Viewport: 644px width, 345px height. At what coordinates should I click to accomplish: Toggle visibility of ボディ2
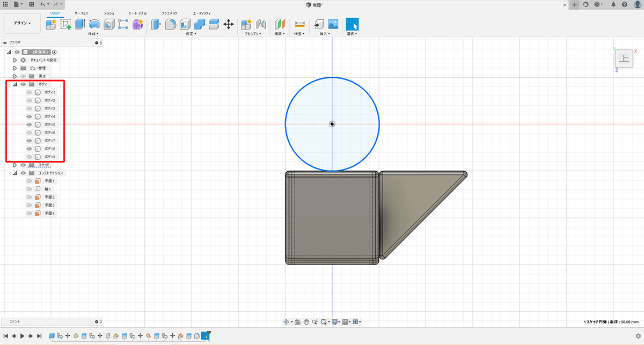[30, 100]
